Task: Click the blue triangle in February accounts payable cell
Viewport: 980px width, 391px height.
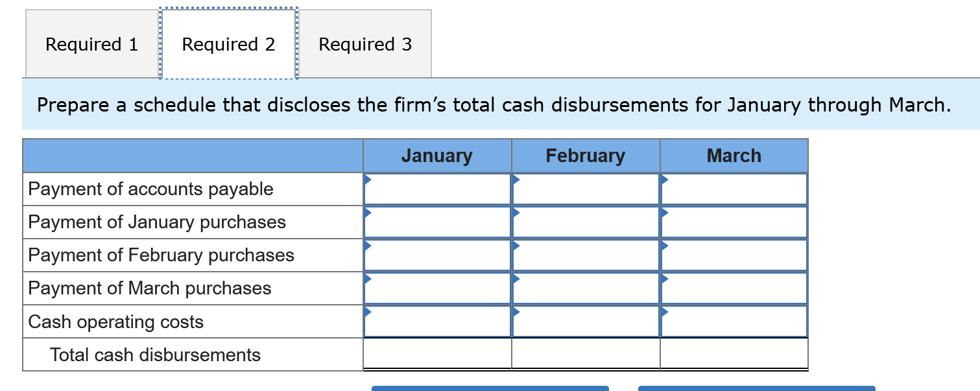Action: [516, 180]
